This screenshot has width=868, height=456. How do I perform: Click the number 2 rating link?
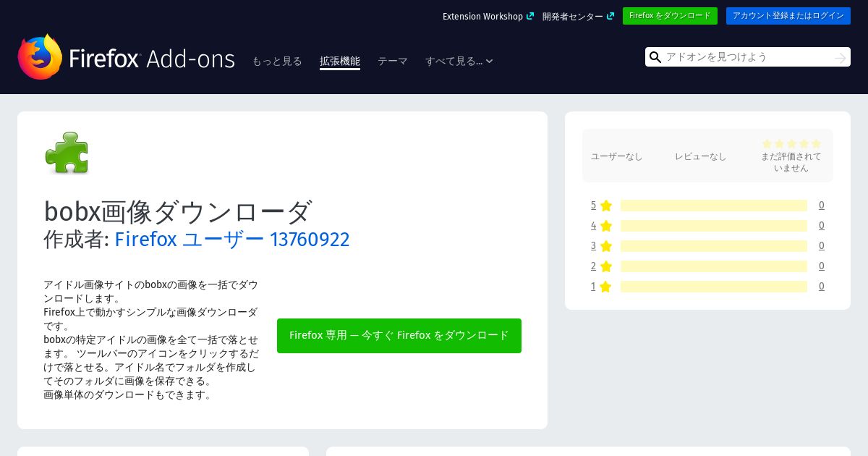tap(593, 266)
